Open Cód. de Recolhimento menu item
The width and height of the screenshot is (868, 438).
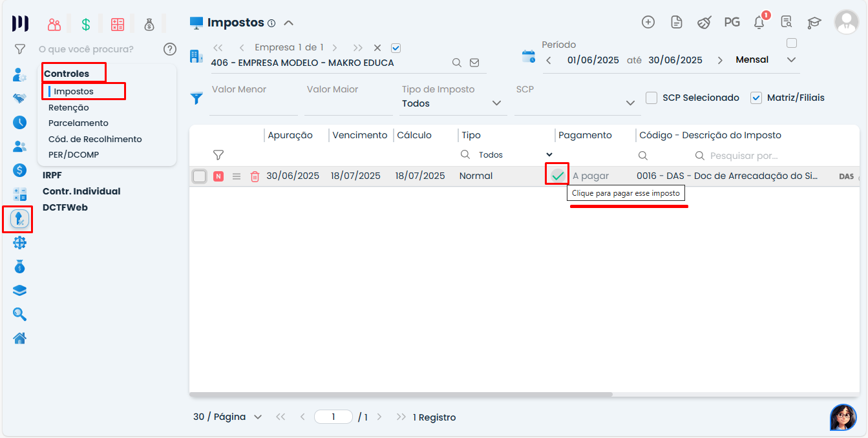(95, 139)
